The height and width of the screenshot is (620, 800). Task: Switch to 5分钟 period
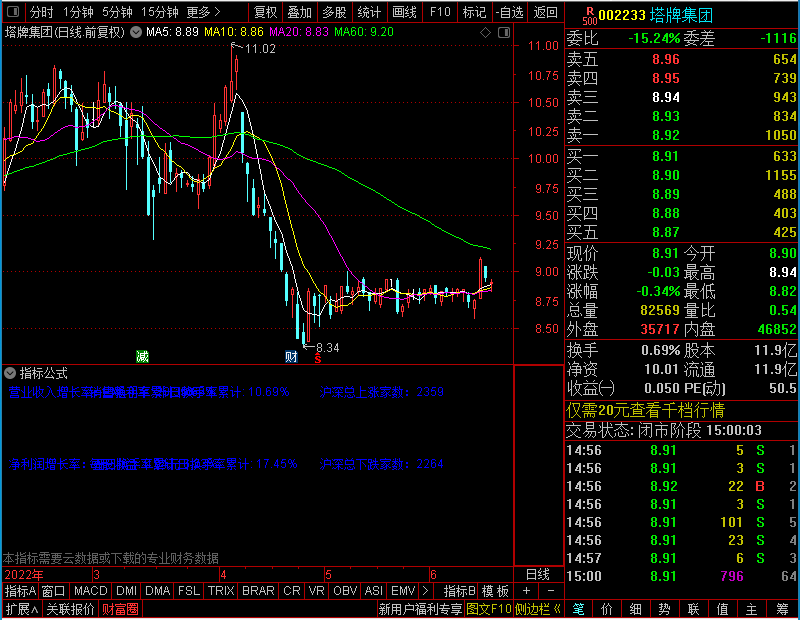117,12
